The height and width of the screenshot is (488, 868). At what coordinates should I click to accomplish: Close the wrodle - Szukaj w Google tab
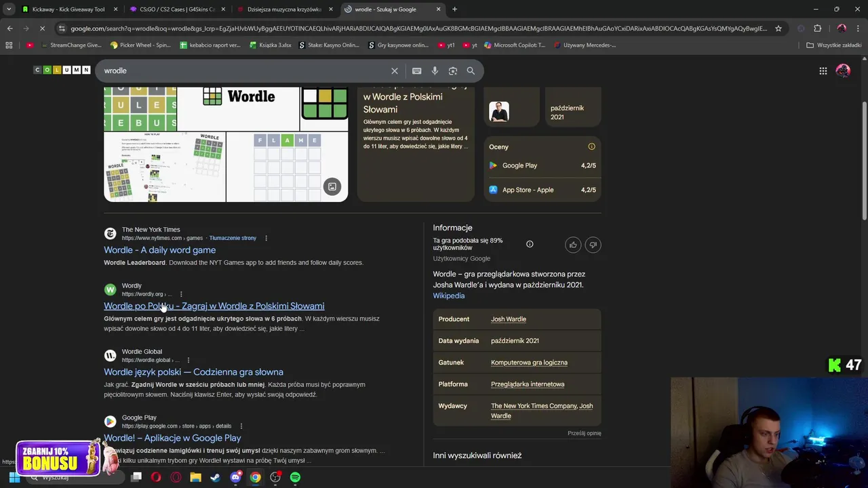[x=438, y=9]
